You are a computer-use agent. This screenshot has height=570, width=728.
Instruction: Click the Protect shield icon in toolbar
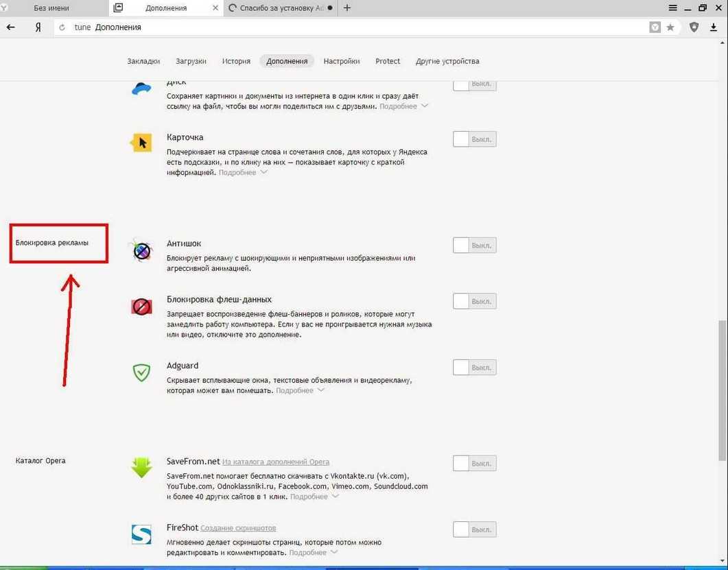[694, 27]
